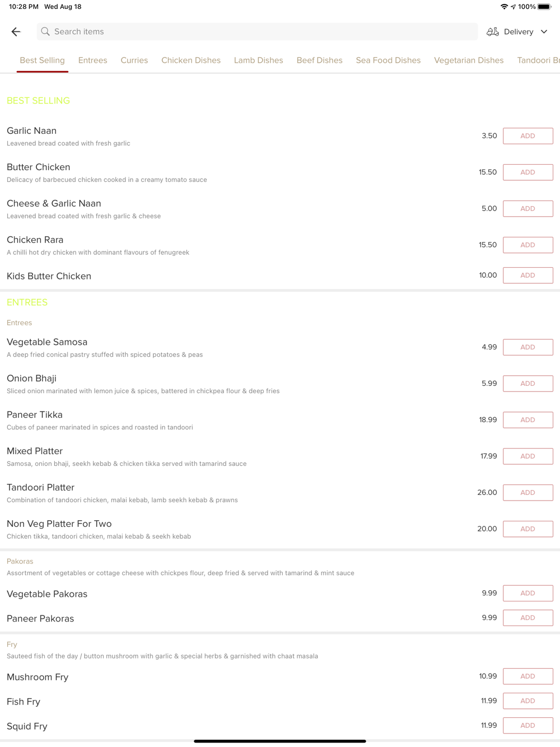
Task: Switch to the Entrees tab
Action: click(x=92, y=60)
